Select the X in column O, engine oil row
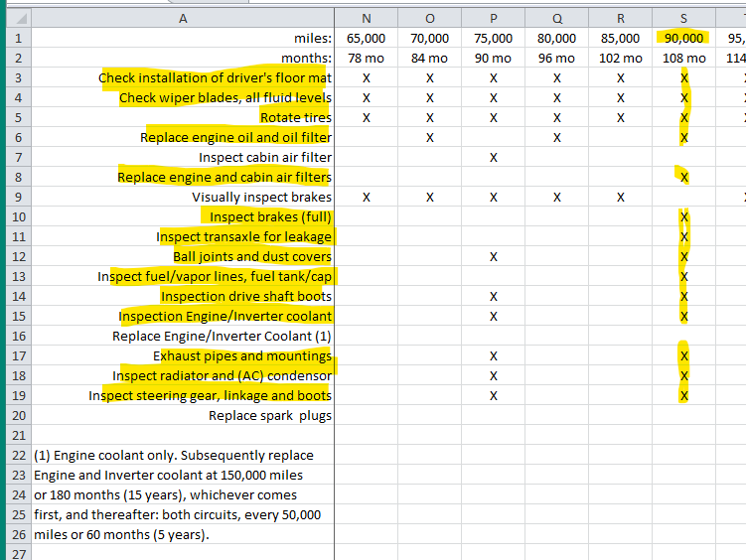 [x=429, y=137]
